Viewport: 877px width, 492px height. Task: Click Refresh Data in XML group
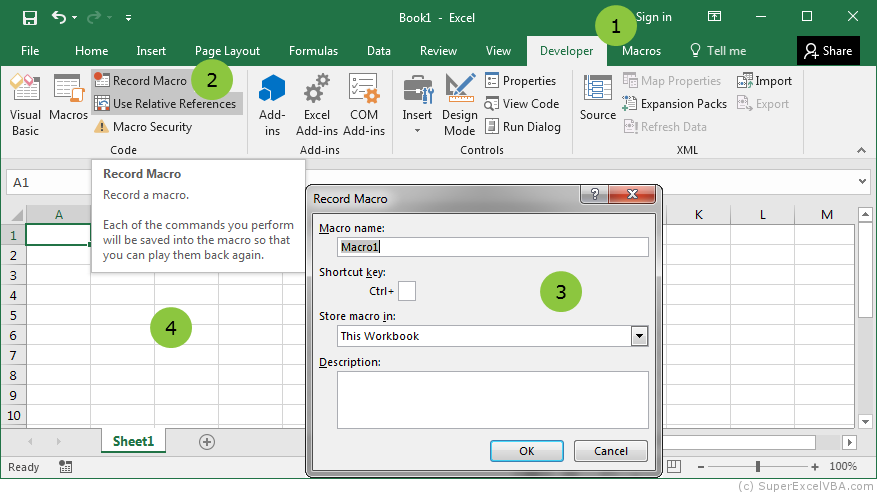(x=665, y=127)
